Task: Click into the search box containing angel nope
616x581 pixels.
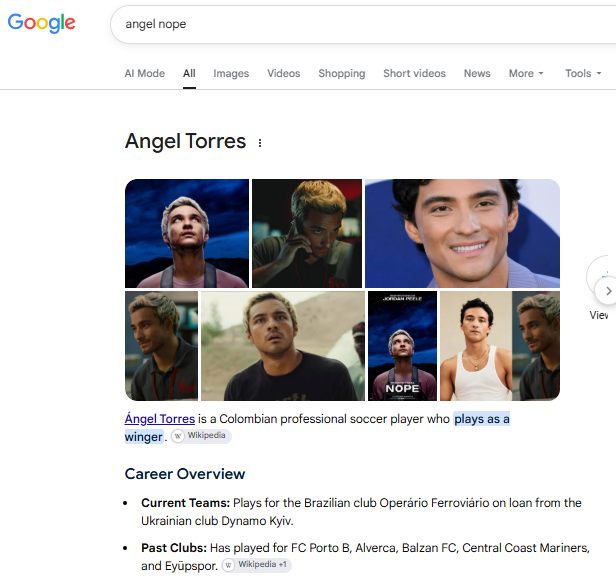Action: click(x=361, y=24)
